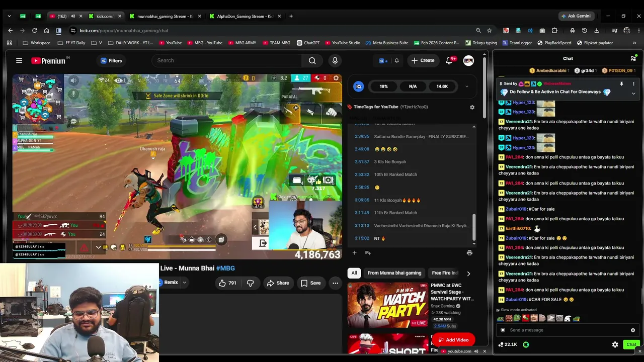
Task: Expand the vidIQ stats panel chevron
Action: [x=466, y=86]
